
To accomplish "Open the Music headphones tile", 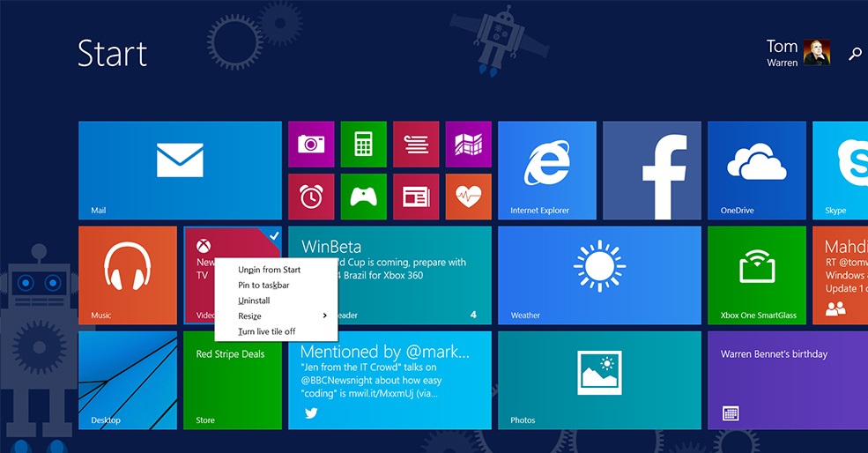I will [x=128, y=275].
